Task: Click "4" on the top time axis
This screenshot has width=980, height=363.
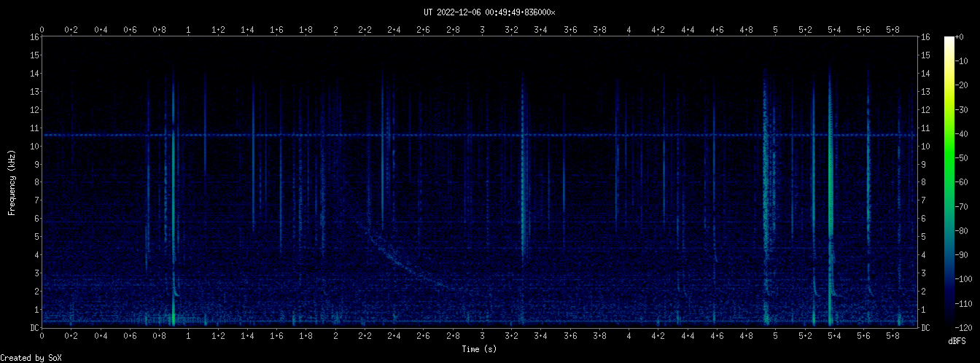Action: tap(629, 30)
